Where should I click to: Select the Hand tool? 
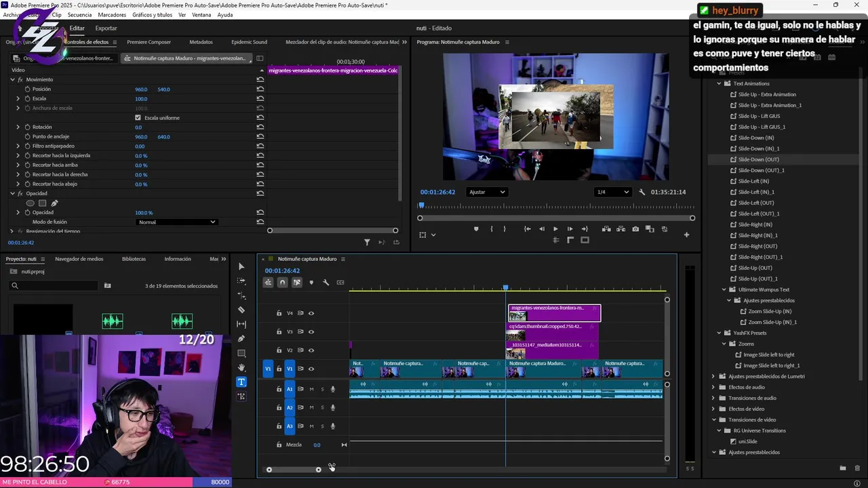coord(241,367)
